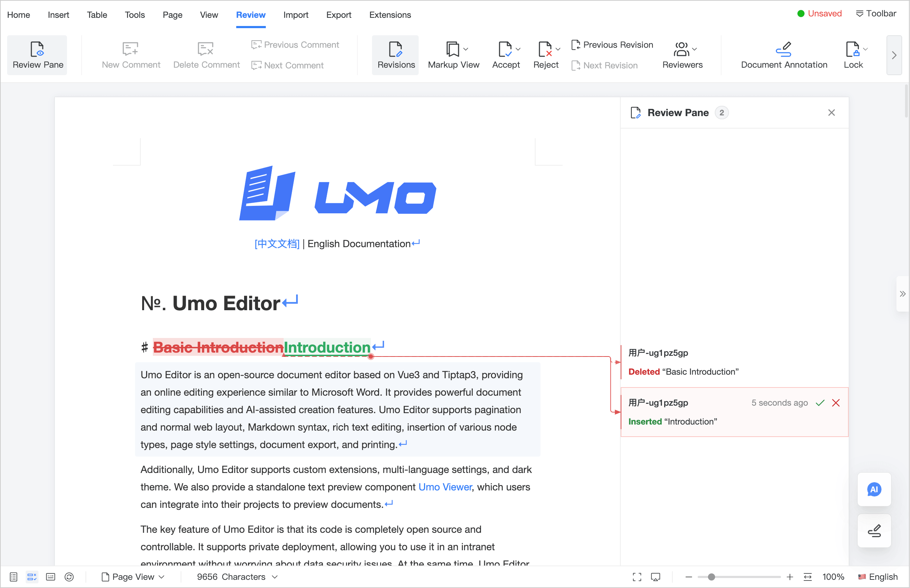
Task: Open the Page tab
Action: pyautogui.click(x=172, y=15)
